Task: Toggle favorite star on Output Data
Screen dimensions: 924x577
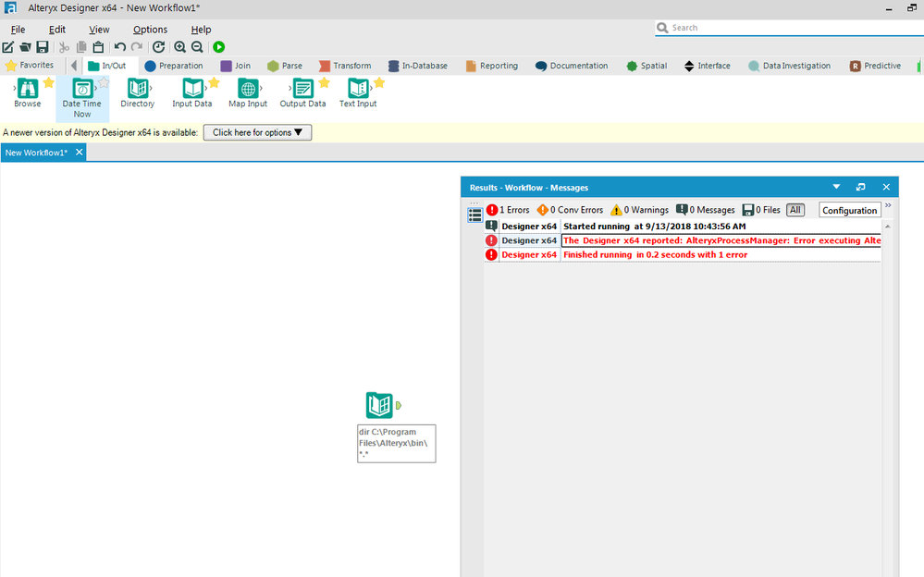Action: click(x=324, y=83)
